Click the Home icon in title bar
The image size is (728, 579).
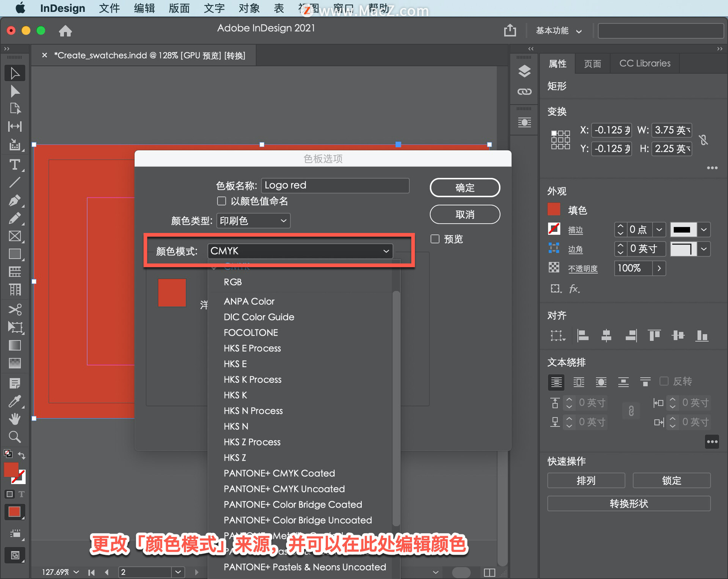coord(65,31)
